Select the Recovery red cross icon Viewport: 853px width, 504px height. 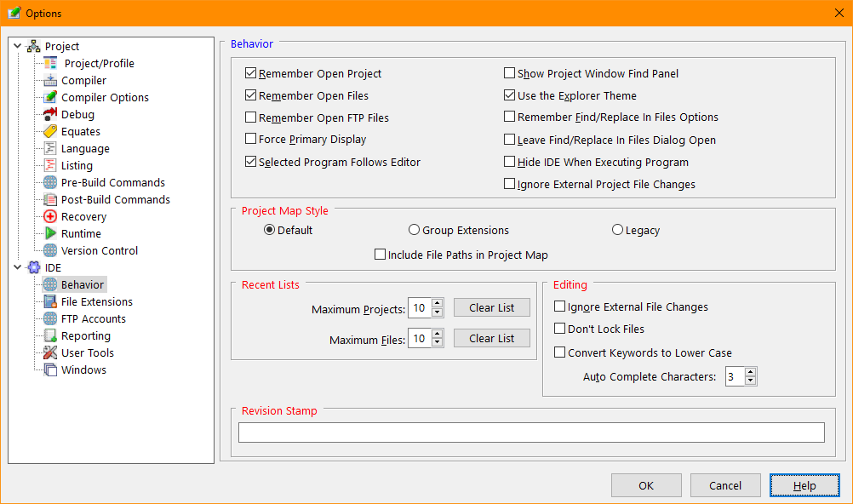[x=50, y=217]
